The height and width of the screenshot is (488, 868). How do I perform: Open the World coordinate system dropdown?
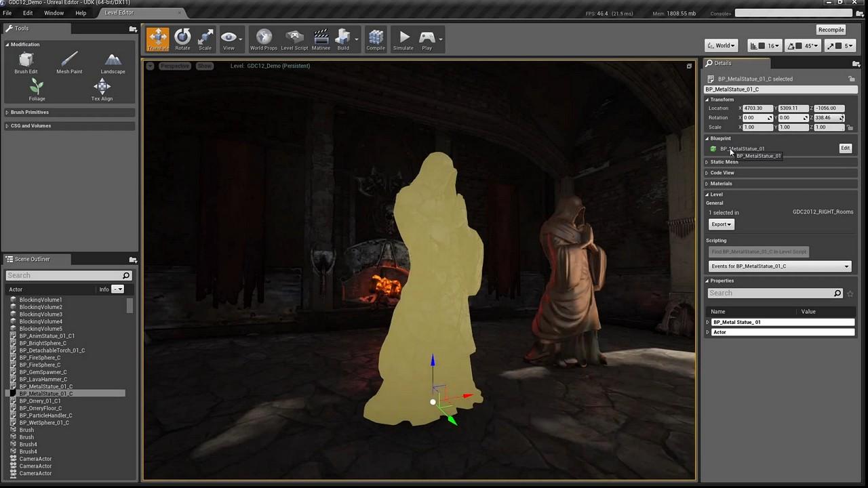click(721, 45)
